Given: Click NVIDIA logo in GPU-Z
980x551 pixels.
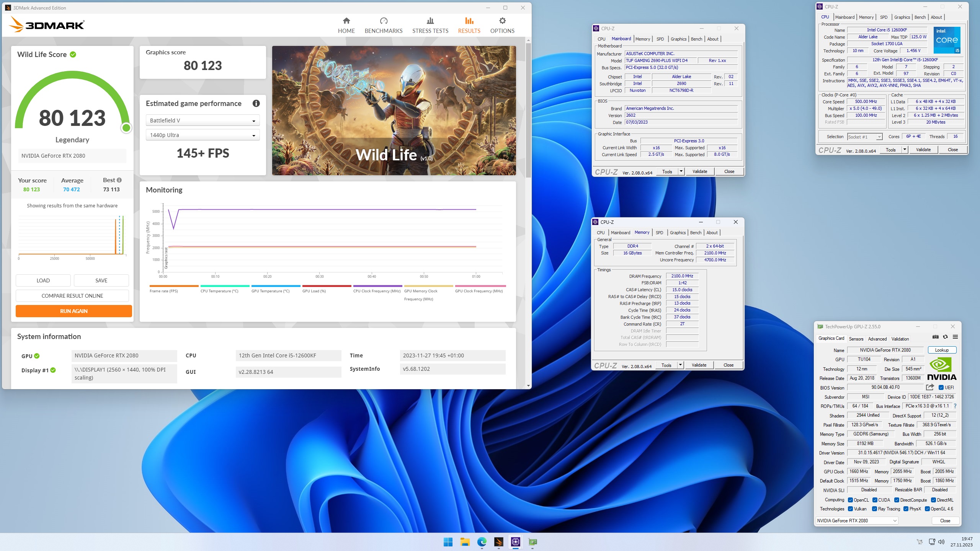Looking at the screenshot, I should 942,369.
